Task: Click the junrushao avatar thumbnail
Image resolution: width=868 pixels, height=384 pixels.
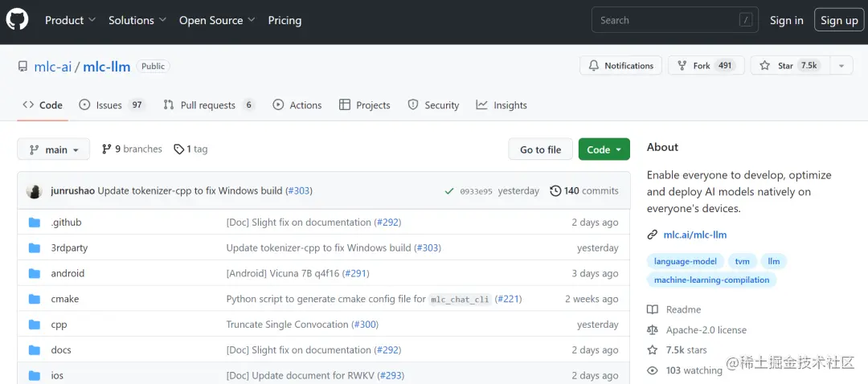Action: [35, 191]
